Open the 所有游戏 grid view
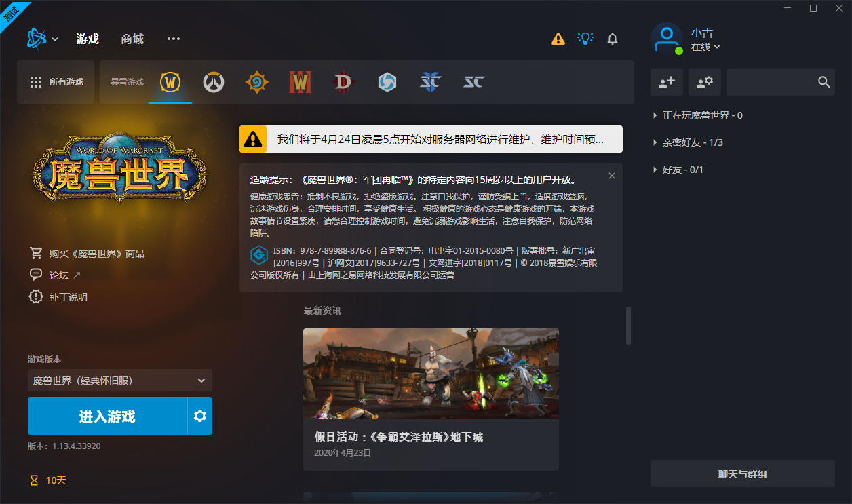 (x=56, y=82)
